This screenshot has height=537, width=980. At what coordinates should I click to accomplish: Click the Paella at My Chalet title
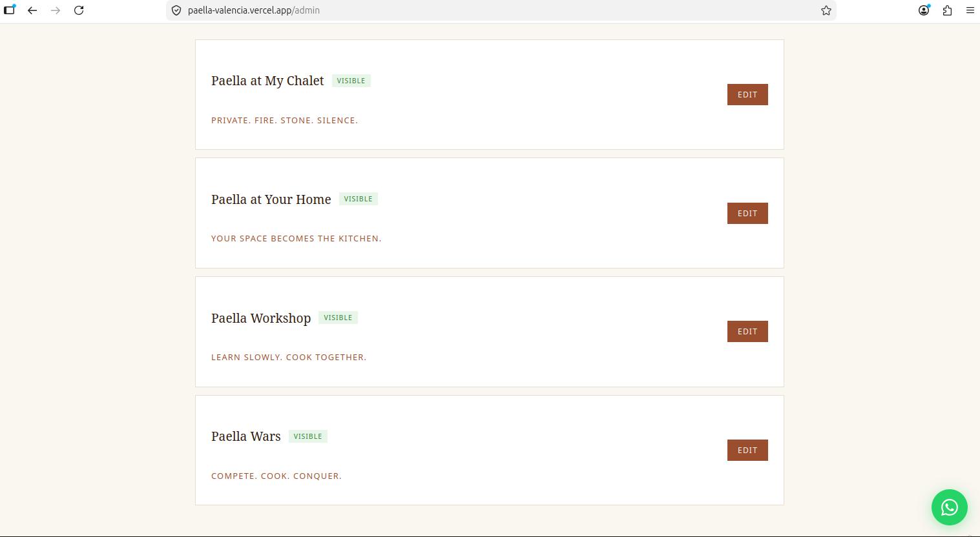coord(267,81)
